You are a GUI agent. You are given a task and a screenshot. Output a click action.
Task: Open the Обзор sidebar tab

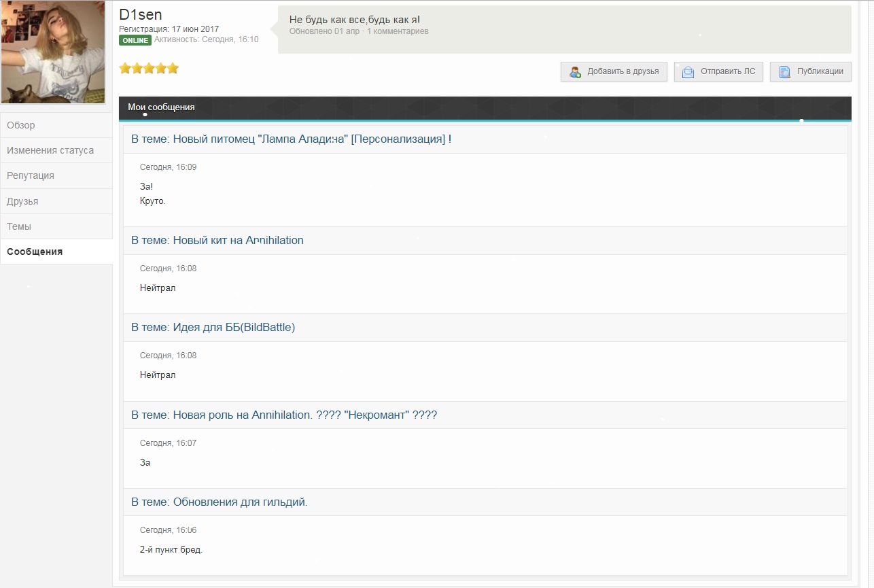point(56,125)
